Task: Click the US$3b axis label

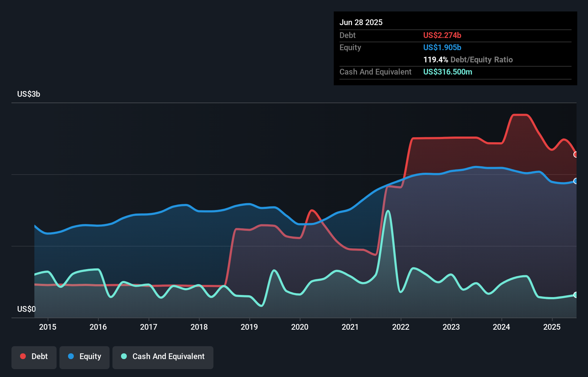Action: pos(29,94)
